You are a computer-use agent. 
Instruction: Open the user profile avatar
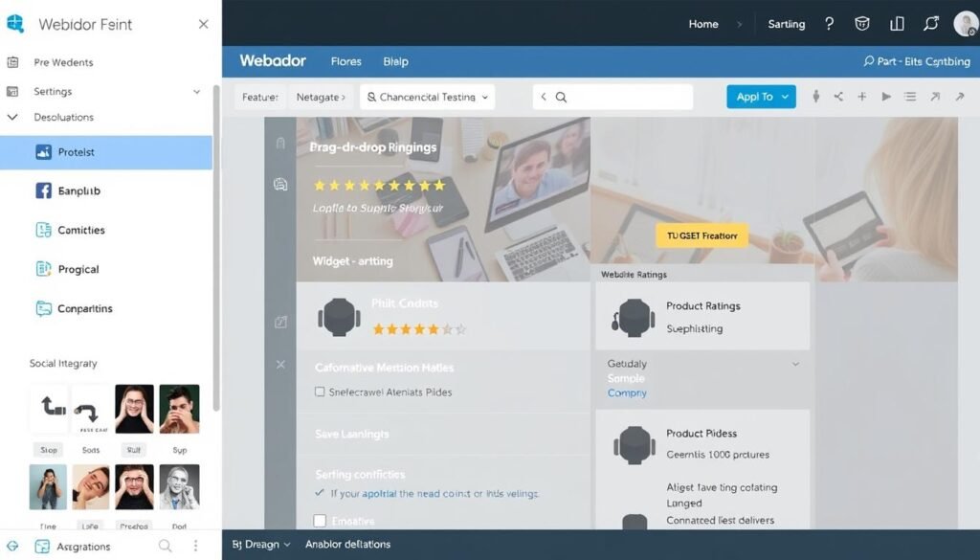tap(966, 24)
